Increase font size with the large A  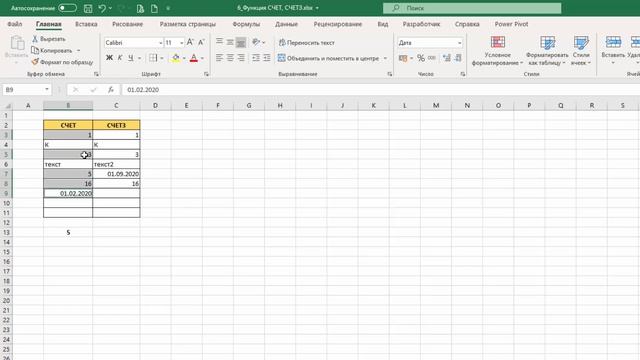[x=190, y=42]
